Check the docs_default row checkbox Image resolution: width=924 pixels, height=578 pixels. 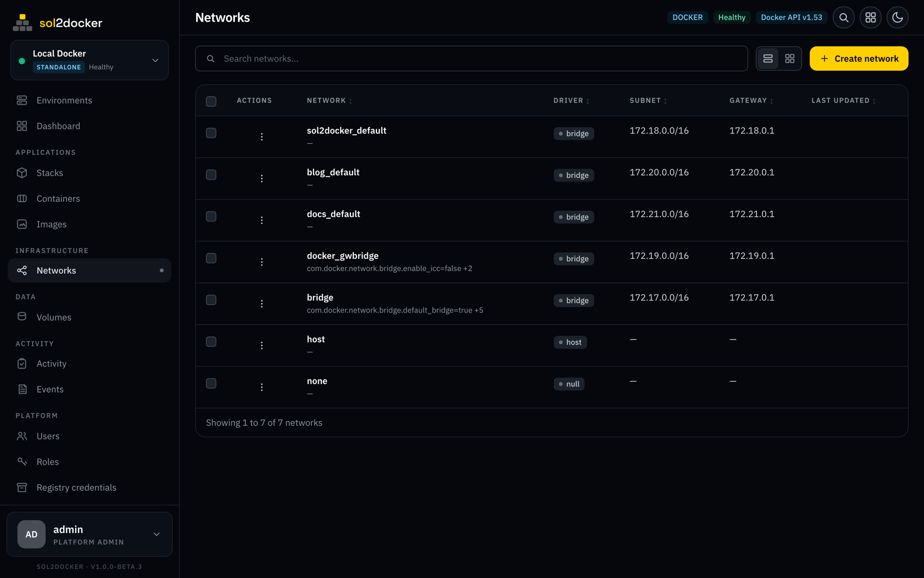point(211,216)
